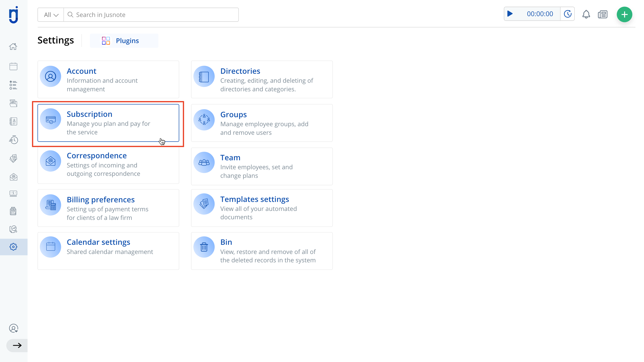
Task: Open Correspondence settings
Action: [x=108, y=165]
